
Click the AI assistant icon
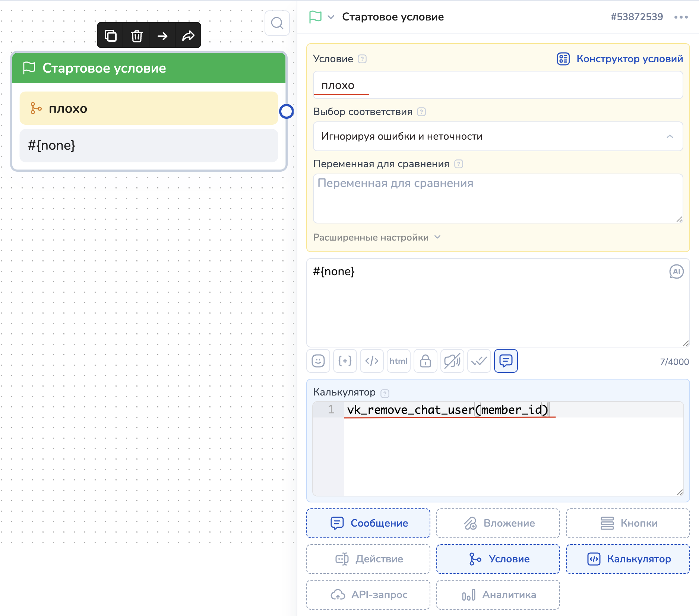point(676,272)
